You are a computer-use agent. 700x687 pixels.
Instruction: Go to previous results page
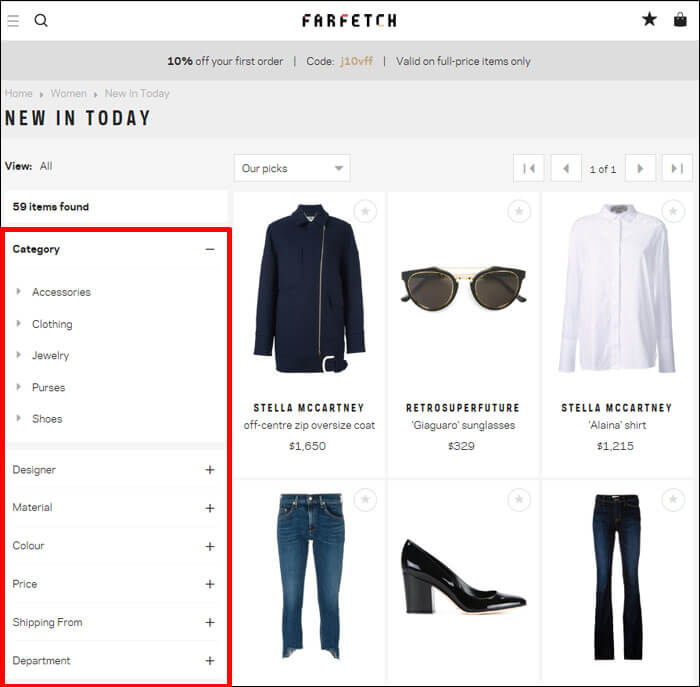[566, 168]
